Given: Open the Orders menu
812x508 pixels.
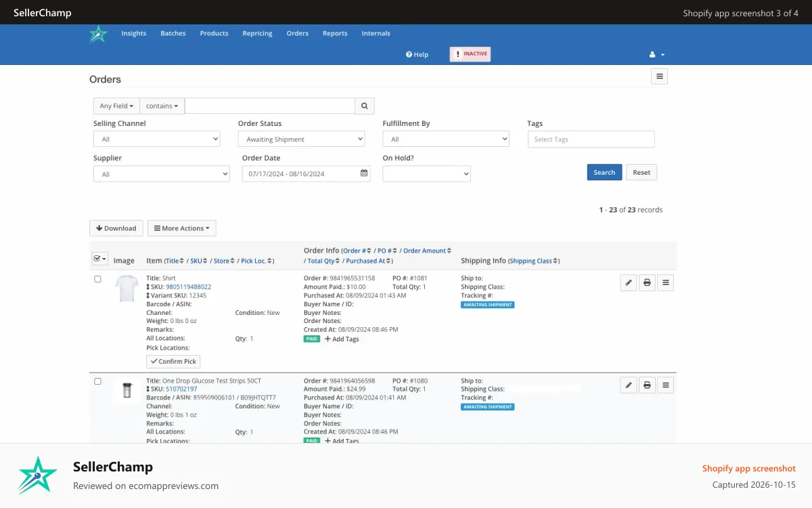Looking at the screenshot, I should (298, 33).
